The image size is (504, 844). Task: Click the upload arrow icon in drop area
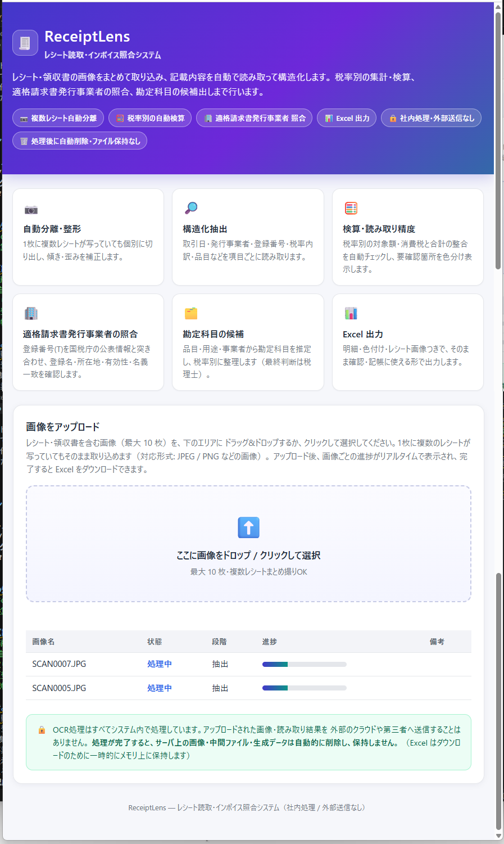click(x=248, y=527)
